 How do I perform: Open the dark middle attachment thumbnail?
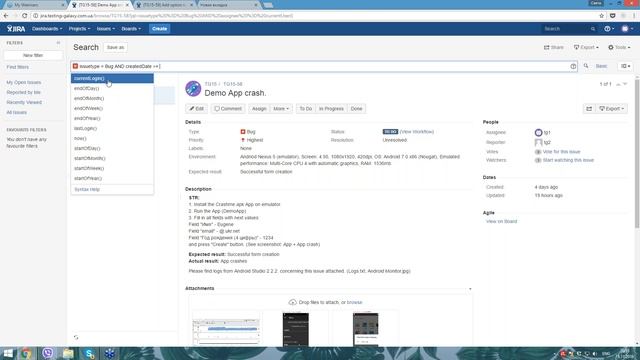tap(296, 329)
